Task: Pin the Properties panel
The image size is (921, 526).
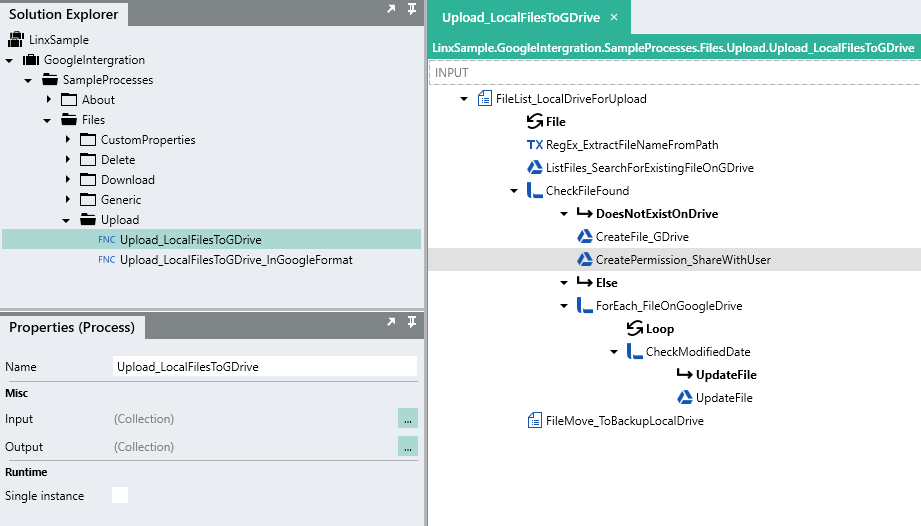Action: click(x=412, y=322)
